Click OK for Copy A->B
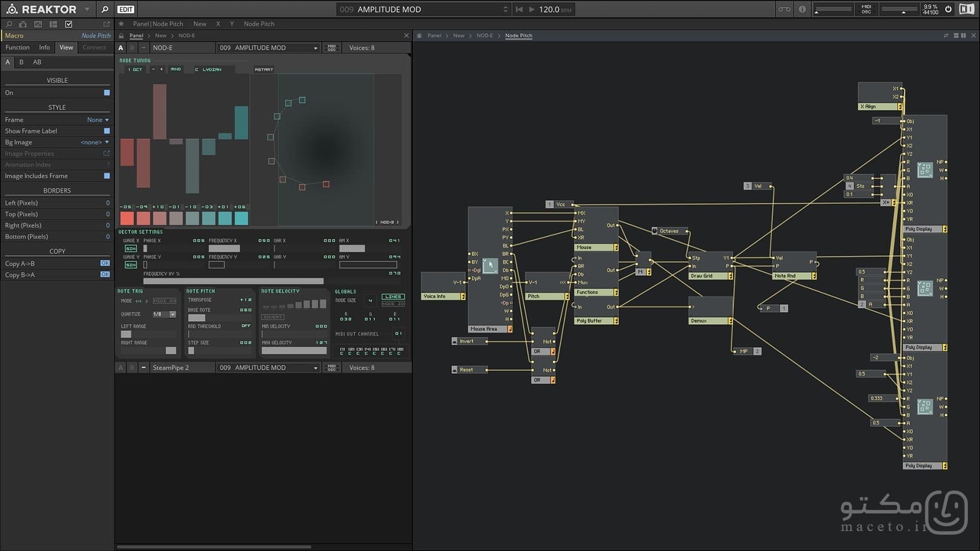This screenshot has height=551, width=980. click(x=105, y=263)
